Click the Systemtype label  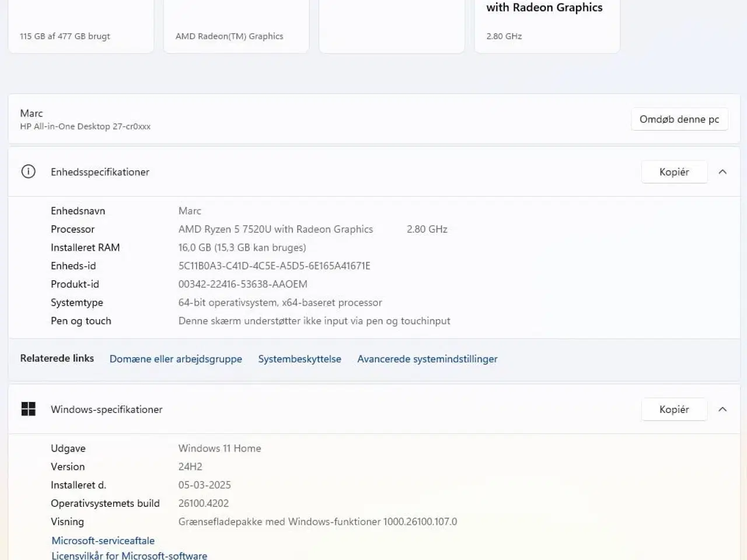click(76, 302)
